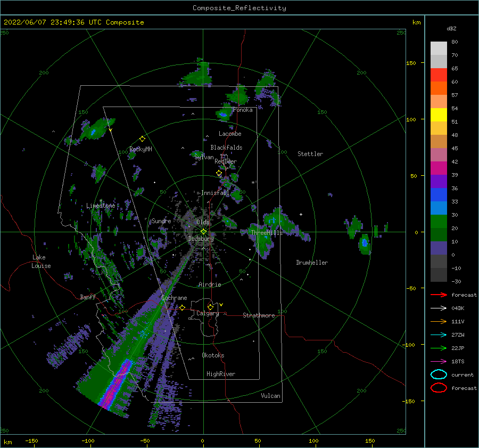Click the white 04DK arrow icon
The height and width of the screenshot is (448, 479).
coord(439,308)
